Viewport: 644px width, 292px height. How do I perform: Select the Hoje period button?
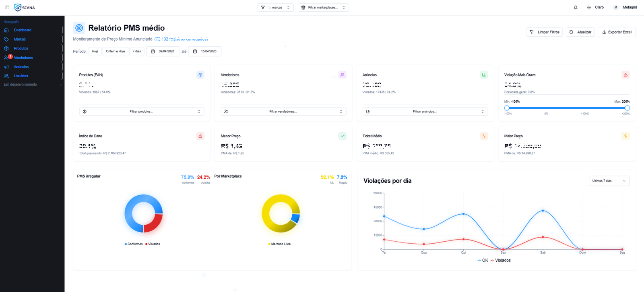[x=95, y=51]
